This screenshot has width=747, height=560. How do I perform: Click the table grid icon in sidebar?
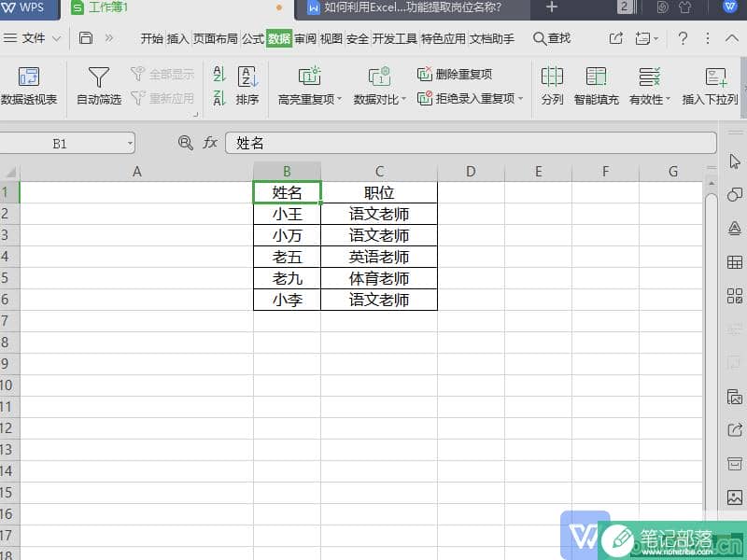pyautogui.click(x=734, y=262)
